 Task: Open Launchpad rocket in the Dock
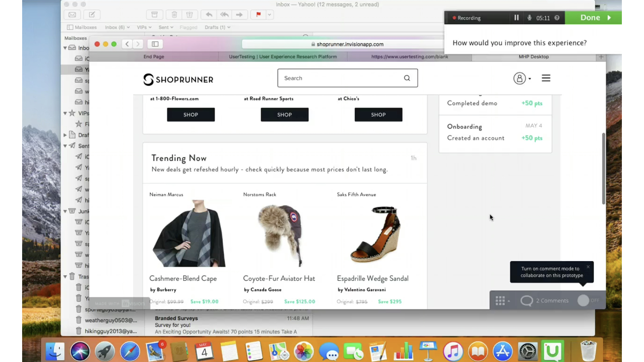pos(105,351)
